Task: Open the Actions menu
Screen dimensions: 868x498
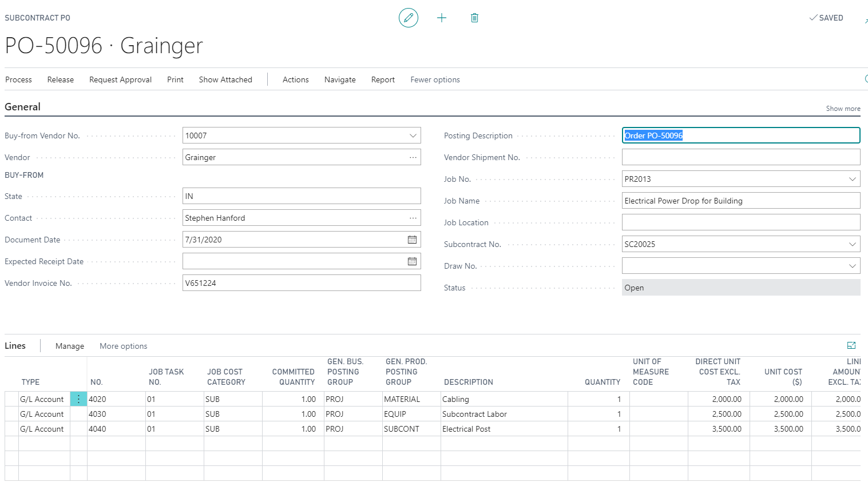Action: coord(295,79)
